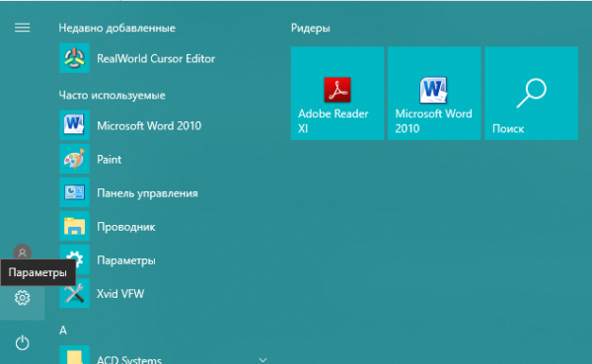The width and height of the screenshot is (592, 364).
Task: Select Проводник text in the list
Action: point(125,227)
